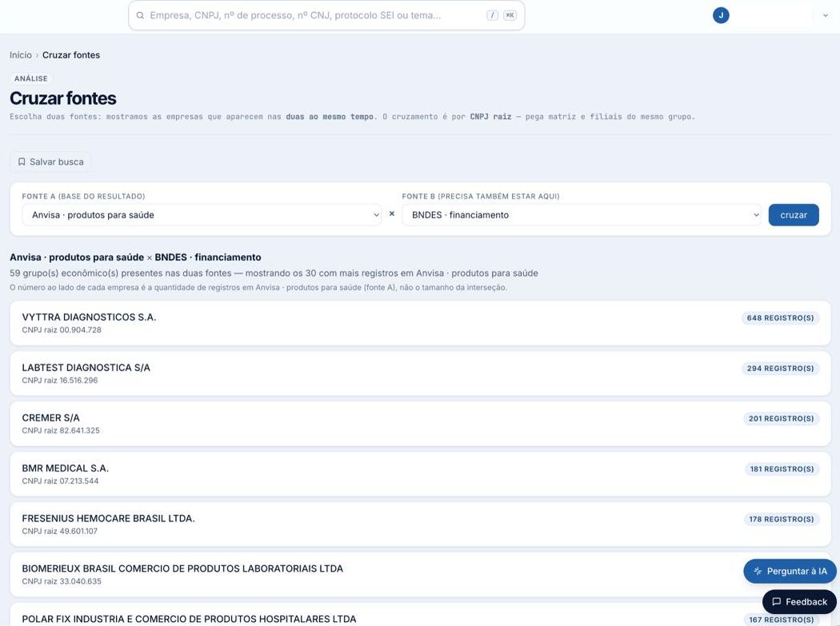Click the slash shortcut key badge
Image resolution: width=840 pixels, height=626 pixels.
[492, 15]
